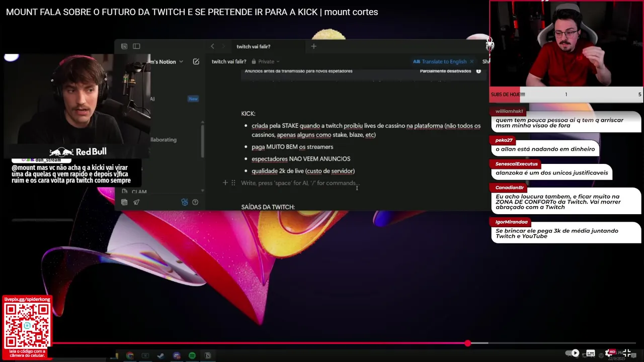This screenshot has height=362, width=644.
Task: Close the Translate to English banner
Action: coord(471,61)
